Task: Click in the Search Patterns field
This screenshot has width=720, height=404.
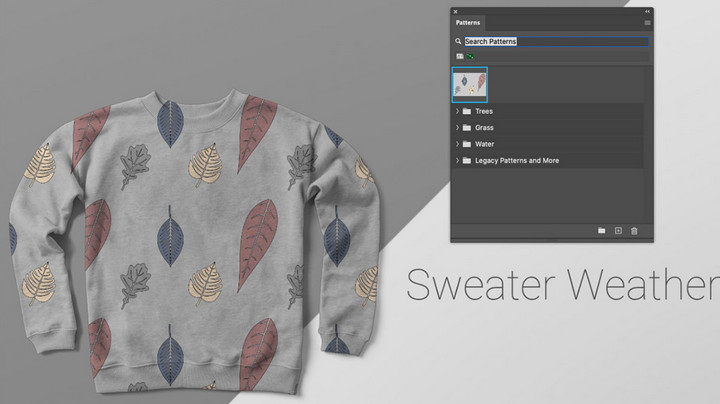Action: tap(557, 41)
